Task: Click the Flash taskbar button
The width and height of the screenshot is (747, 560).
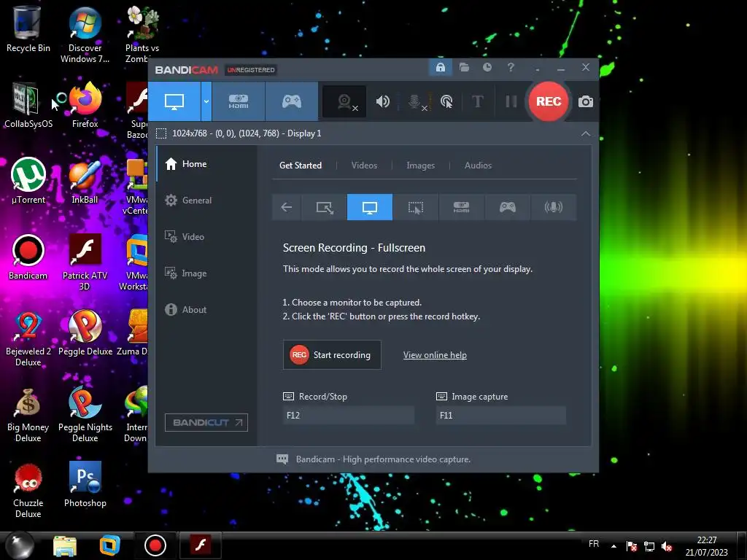Action: (x=201, y=545)
